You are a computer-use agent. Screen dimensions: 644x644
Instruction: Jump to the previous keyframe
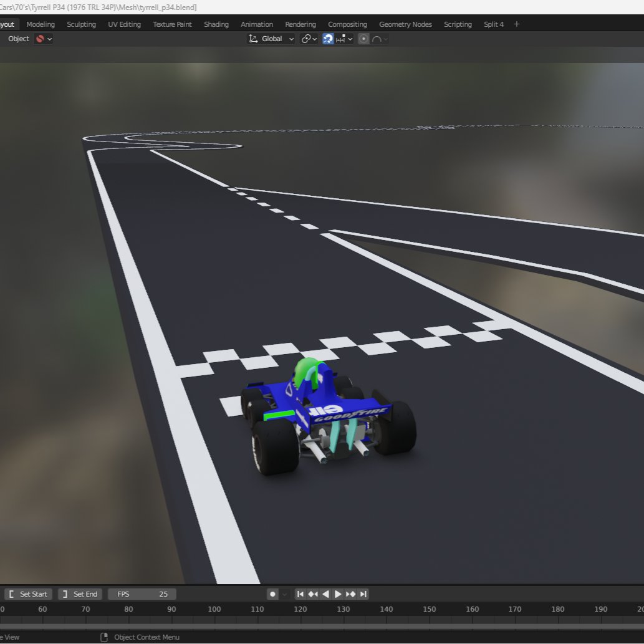click(x=313, y=594)
